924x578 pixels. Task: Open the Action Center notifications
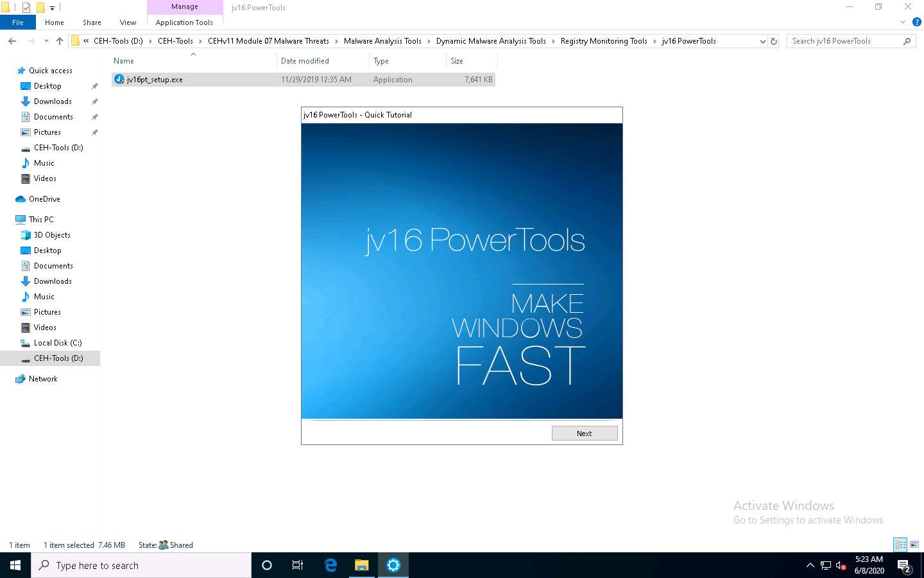tap(905, 566)
